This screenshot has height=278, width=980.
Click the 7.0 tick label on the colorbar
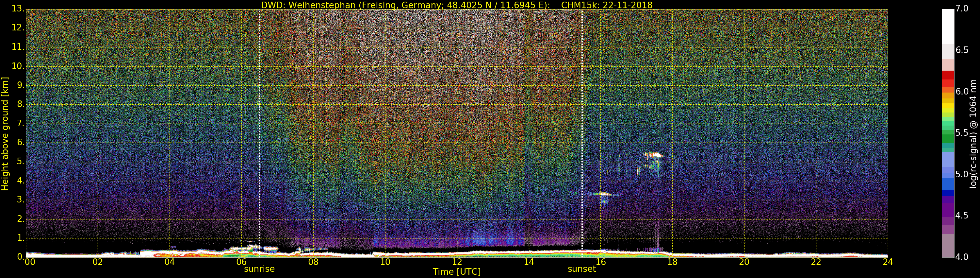[x=962, y=9]
